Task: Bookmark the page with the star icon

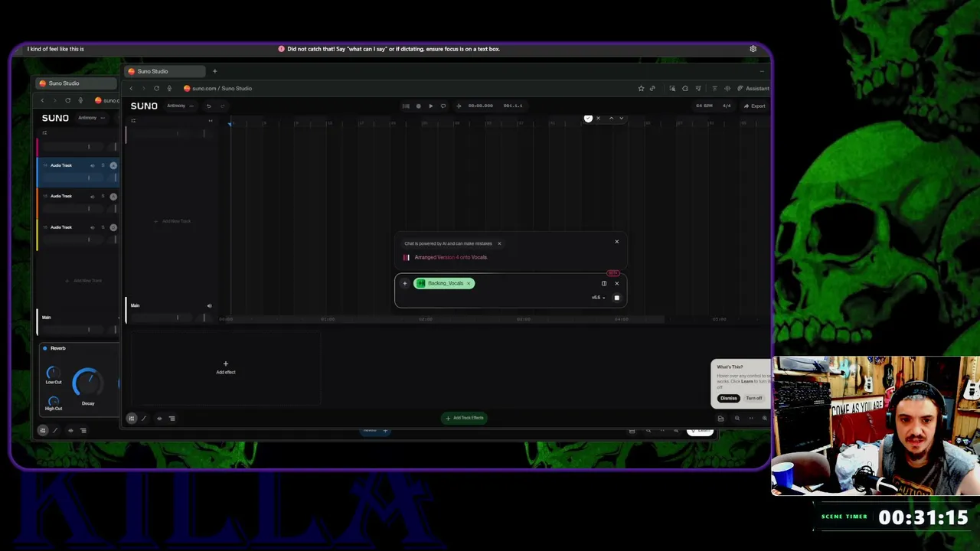Action: tap(641, 88)
